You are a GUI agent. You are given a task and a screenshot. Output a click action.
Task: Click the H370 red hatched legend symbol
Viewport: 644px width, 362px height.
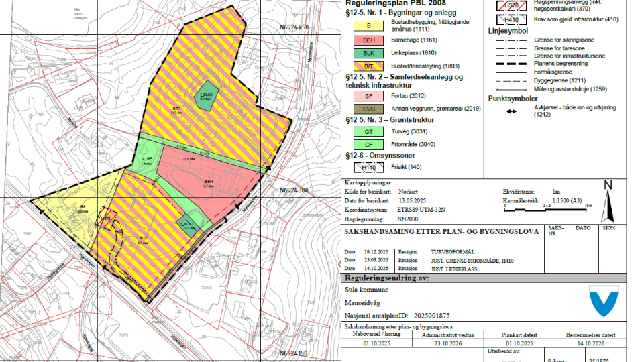click(511, 6)
